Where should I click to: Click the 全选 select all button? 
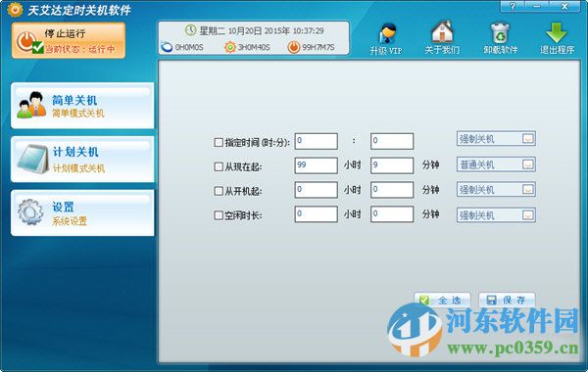442,301
